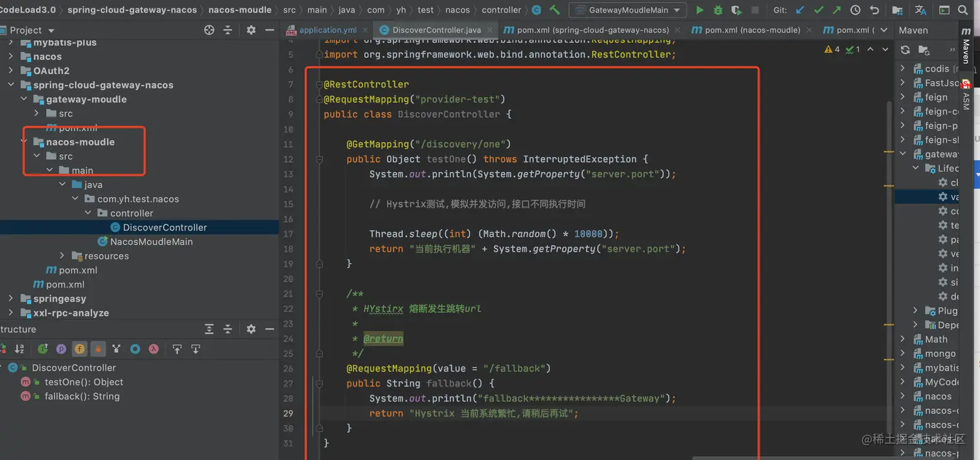Hide the Project panel with minus icon
980x460 pixels.
click(x=270, y=30)
